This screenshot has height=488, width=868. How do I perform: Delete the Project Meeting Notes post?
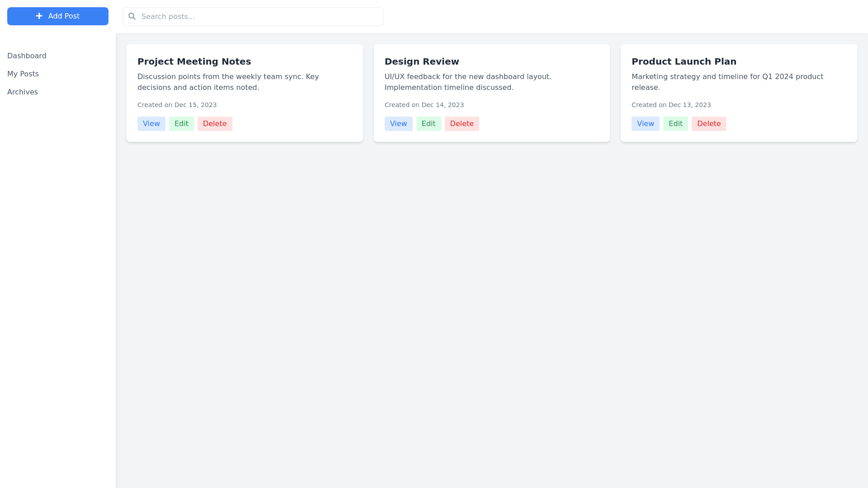pyautogui.click(x=215, y=124)
